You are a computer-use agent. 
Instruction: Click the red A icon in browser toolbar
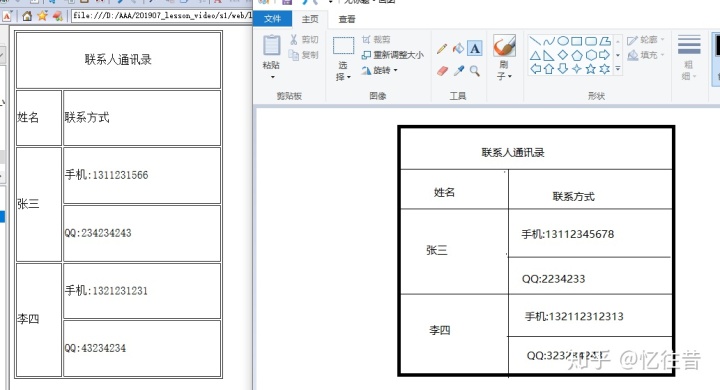click(7, 16)
